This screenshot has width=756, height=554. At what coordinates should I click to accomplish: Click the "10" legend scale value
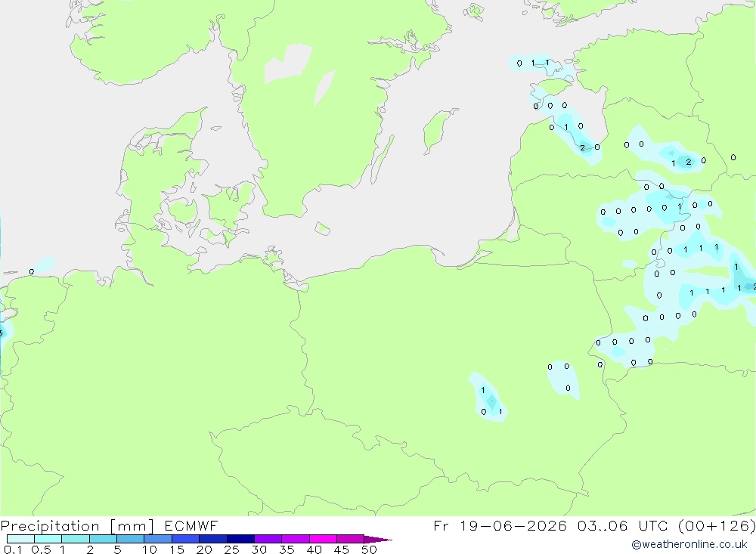click(150, 549)
